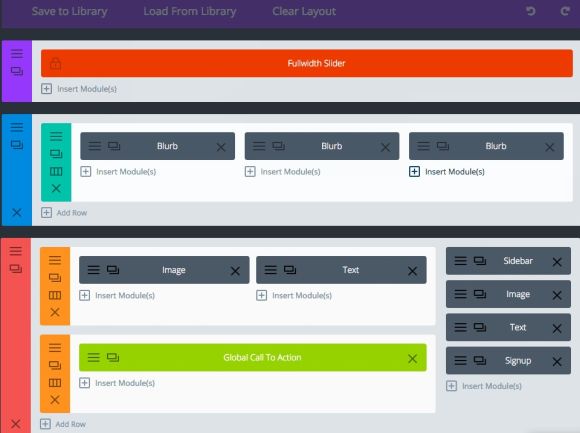580x433 pixels.
Task: Delete the Signup module
Action: [x=557, y=361]
